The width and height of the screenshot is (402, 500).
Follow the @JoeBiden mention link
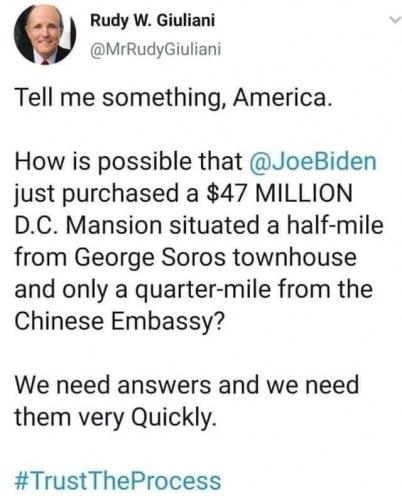pos(313,161)
